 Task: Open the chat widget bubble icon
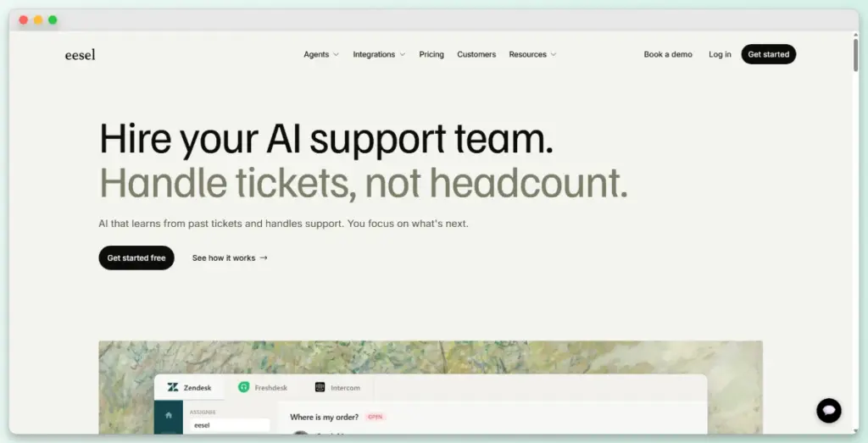829,410
